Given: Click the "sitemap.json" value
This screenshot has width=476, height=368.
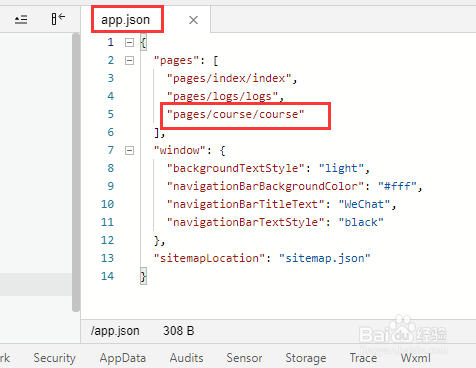Looking at the screenshot, I should [x=325, y=258].
